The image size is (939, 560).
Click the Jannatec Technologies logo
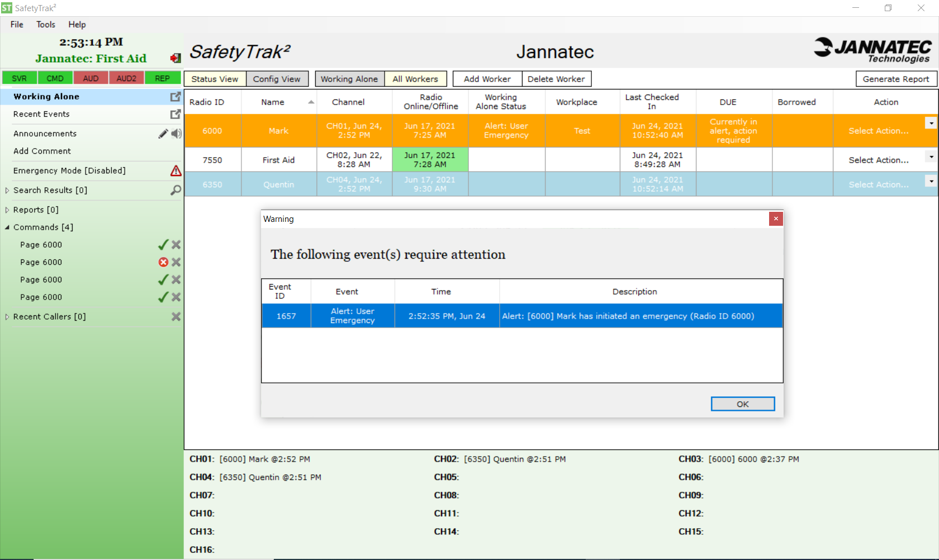(872, 50)
